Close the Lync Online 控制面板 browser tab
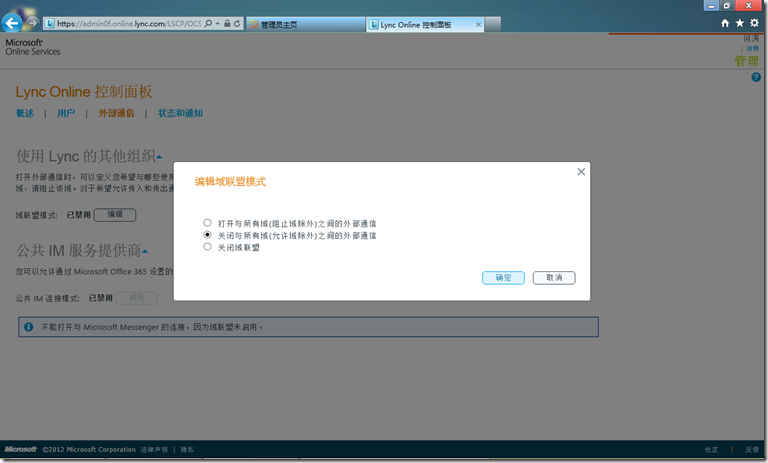 pos(479,24)
